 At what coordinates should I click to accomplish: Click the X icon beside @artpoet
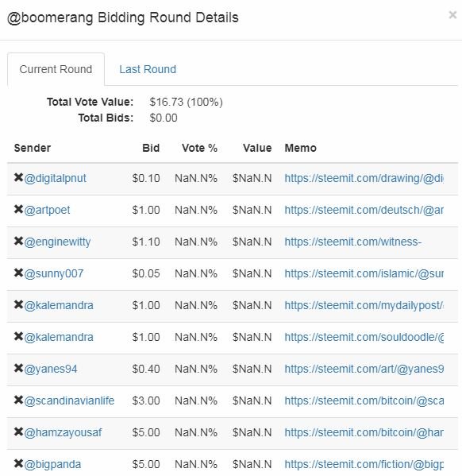18,209
